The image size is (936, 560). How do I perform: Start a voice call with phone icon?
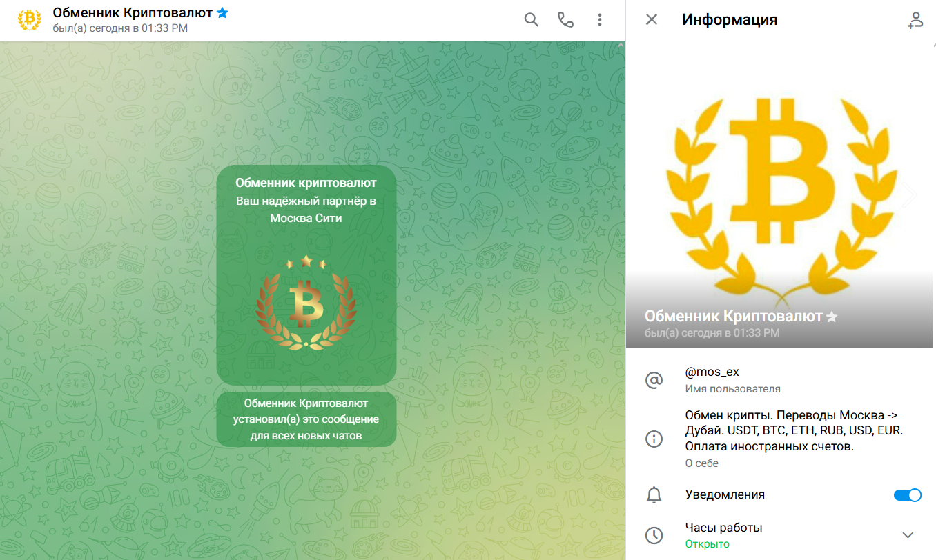coord(565,20)
